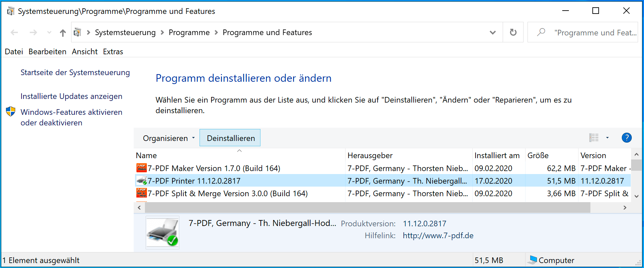The height and width of the screenshot is (268, 644).
Task: Click install date 17.02.2020 cell
Action: (x=493, y=181)
